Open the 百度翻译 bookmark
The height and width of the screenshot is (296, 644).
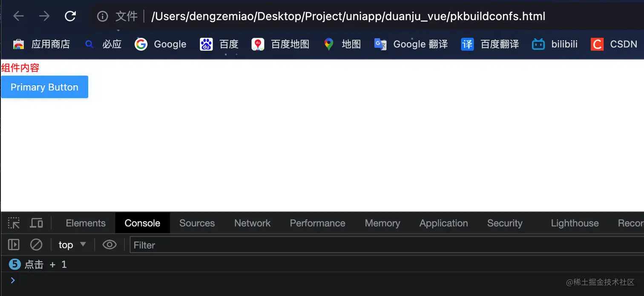(490, 44)
